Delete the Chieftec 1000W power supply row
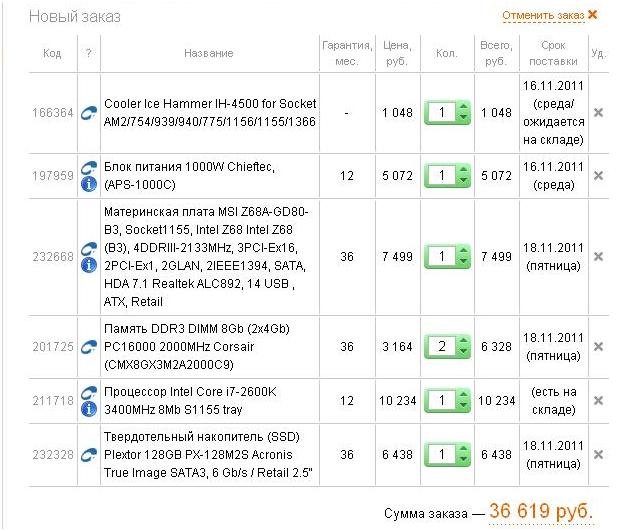Screen dimensions: 640x531 598,176
